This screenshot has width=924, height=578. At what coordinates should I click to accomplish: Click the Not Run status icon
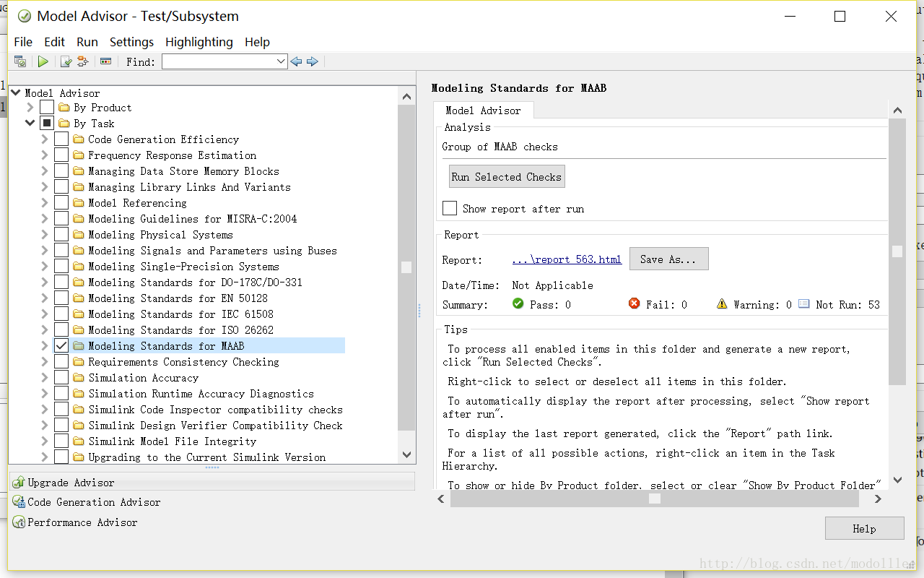tap(804, 304)
